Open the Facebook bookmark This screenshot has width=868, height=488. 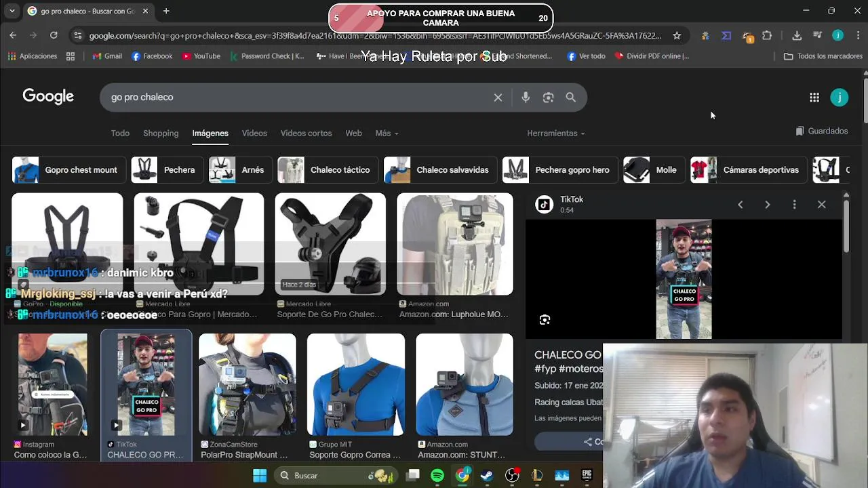(x=152, y=56)
